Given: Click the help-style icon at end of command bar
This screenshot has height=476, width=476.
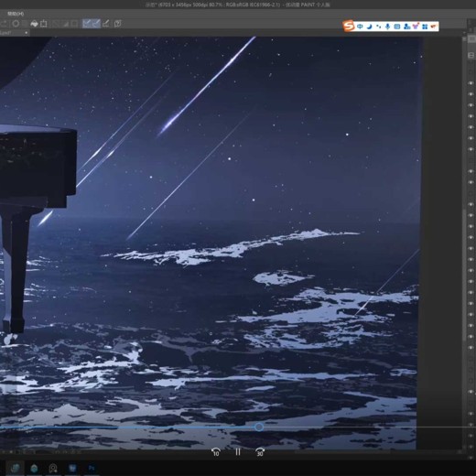Looking at the screenshot, I should (118, 24).
